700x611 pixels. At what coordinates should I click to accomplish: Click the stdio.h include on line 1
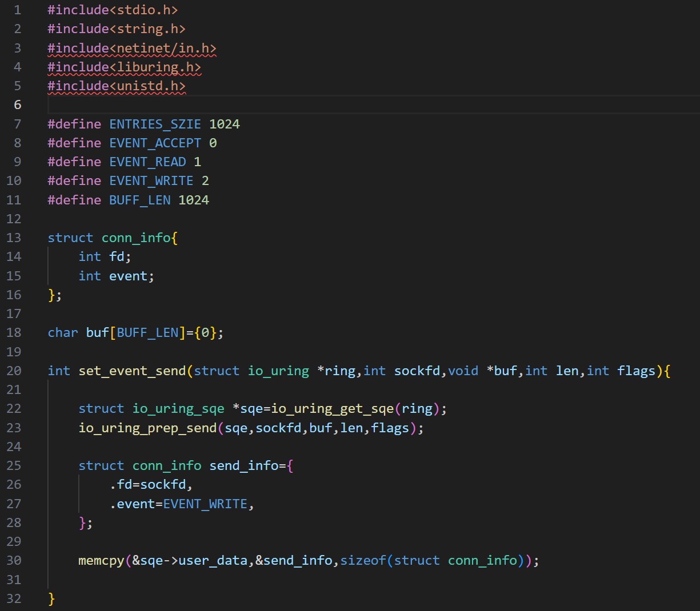[113, 10]
